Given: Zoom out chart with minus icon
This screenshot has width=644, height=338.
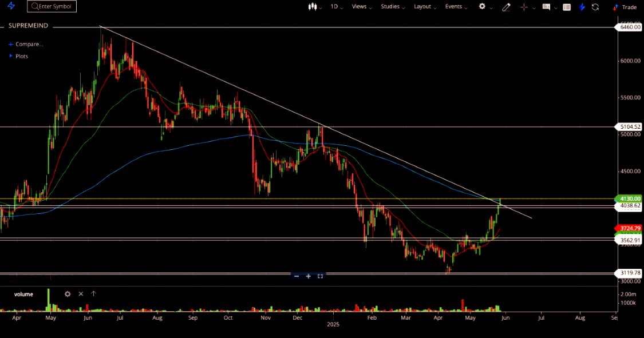Looking at the screenshot, I should pos(297,276).
